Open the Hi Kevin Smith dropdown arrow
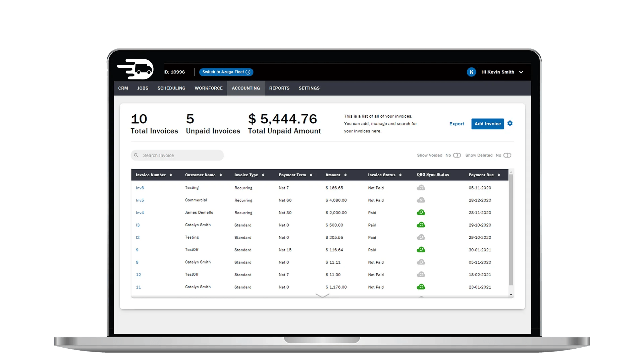This screenshot has width=644, height=362. click(521, 72)
